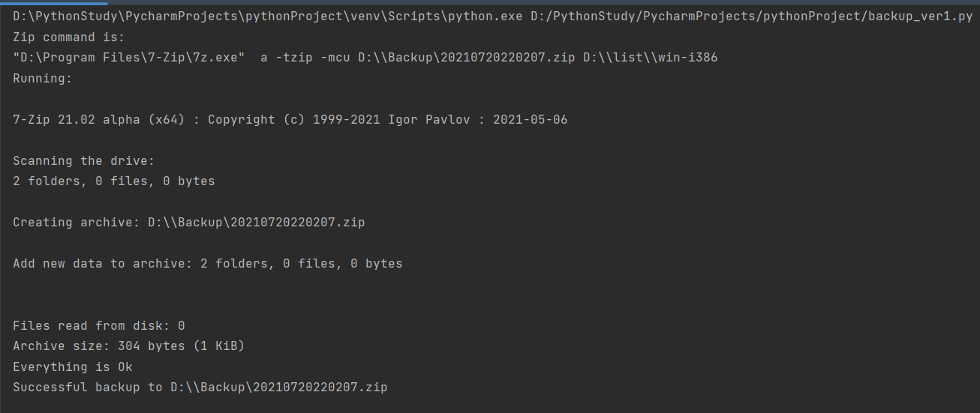Click the 'Everything is Ok' status line
980x413 pixels.
73,367
